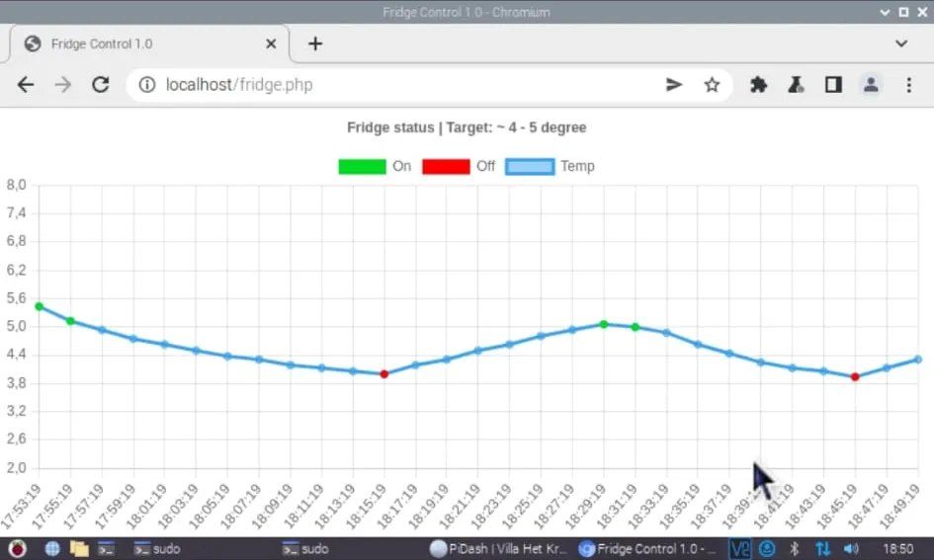The height and width of the screenshot is (560, 934).
Task: Switch to PiDash window in taskbar
Action: tap(499, 548)
